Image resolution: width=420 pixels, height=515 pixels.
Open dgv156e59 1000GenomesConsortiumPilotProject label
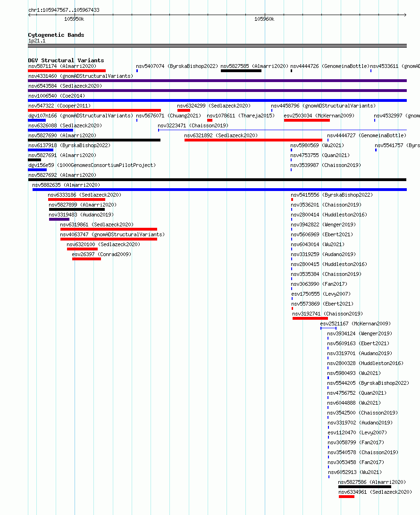tap(92, 165)
